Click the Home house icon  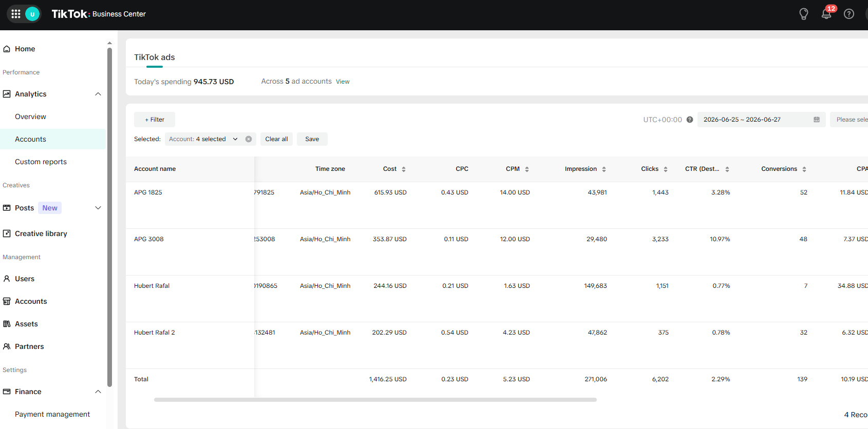coord(7,49)
